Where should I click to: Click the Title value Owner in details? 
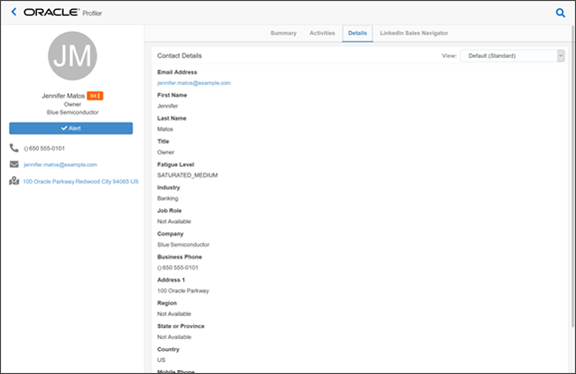[x=166, y=152]
